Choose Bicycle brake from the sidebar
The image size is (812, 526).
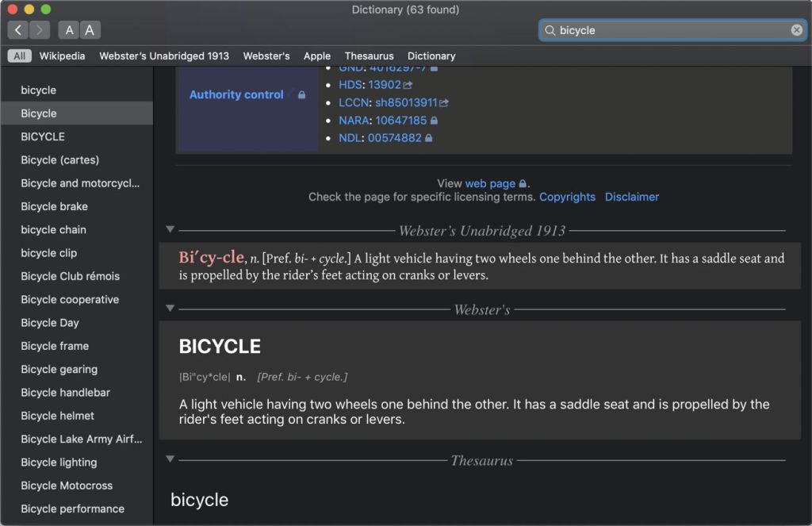(54, 206)
